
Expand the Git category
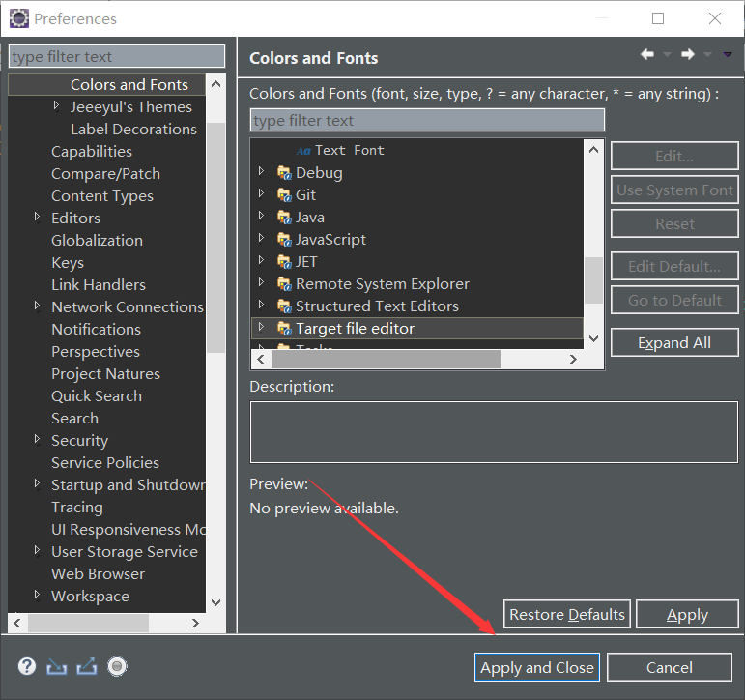261,193
